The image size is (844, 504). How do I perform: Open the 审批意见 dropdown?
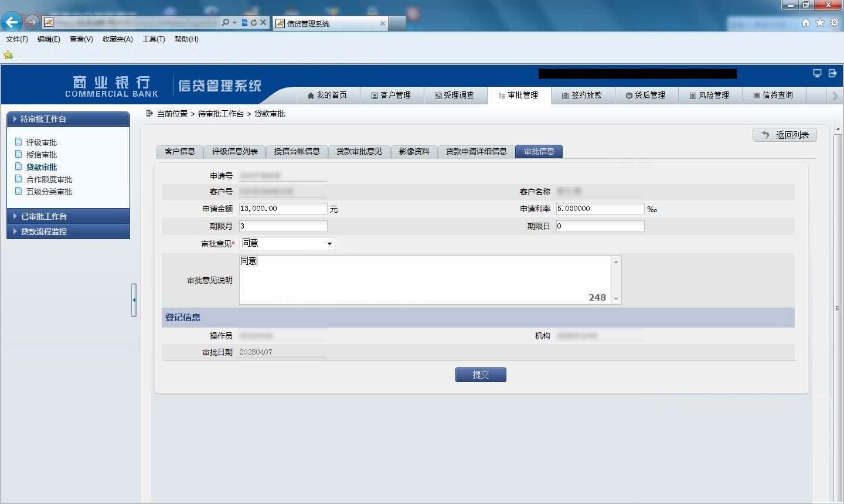pos(287,243)
